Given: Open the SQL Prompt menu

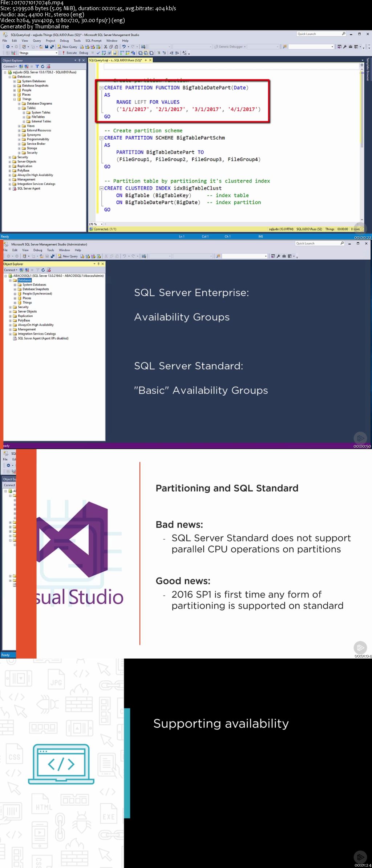Looking at the screenshot, I should click(93, 41).
